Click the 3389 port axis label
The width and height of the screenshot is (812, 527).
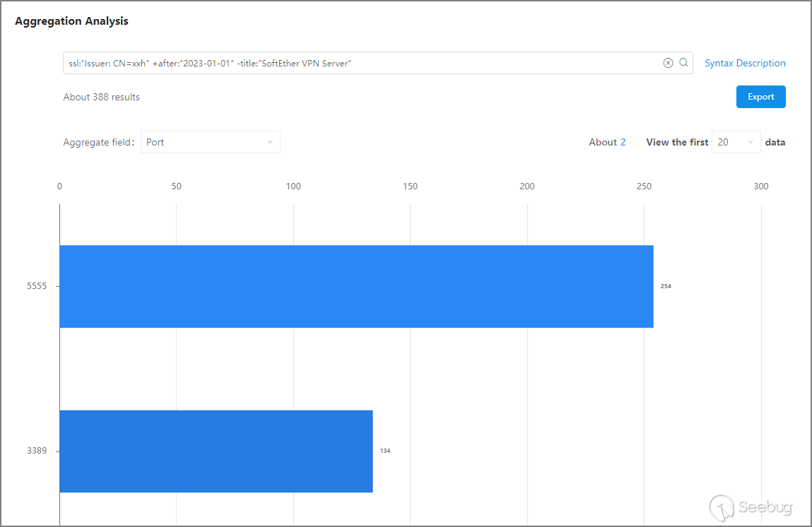coord(37,451)
